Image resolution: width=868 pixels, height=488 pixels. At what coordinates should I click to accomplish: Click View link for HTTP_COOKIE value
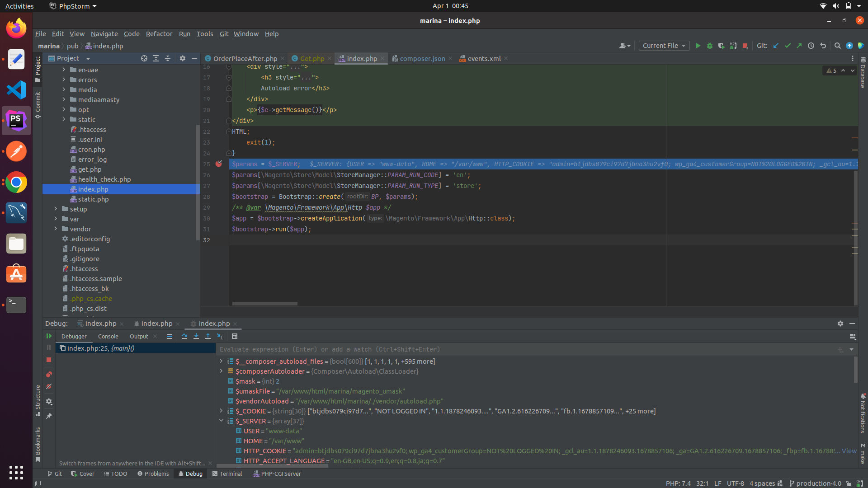click(849, 451)
